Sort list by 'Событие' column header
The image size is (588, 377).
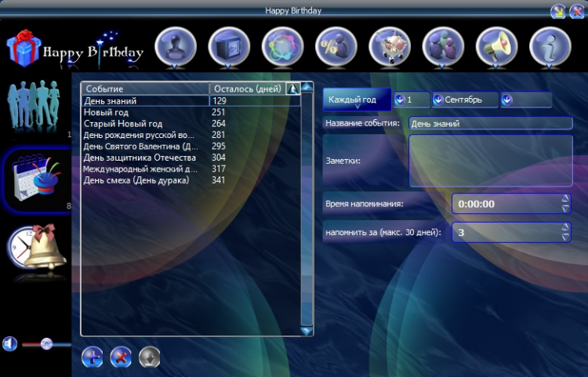[145, 89]
